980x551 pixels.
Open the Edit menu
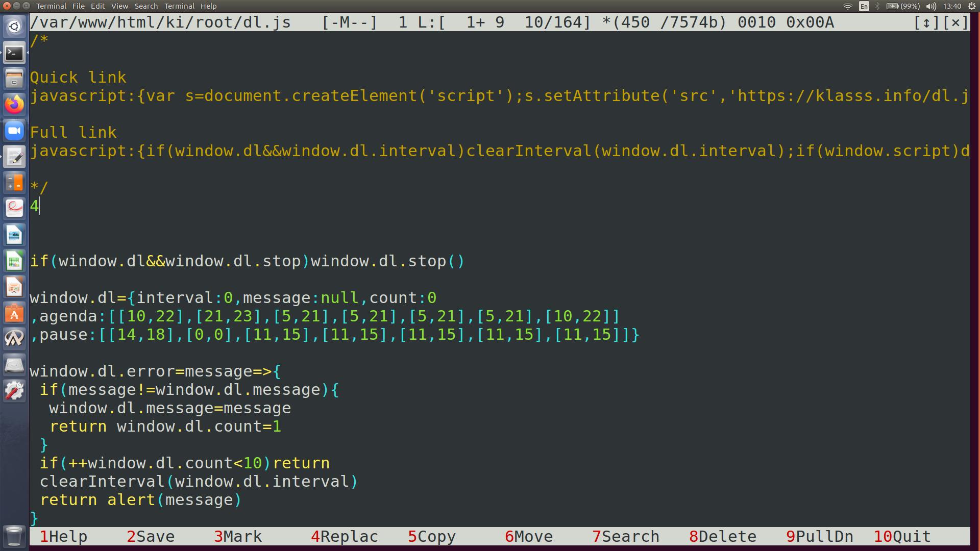pos(97,6)
